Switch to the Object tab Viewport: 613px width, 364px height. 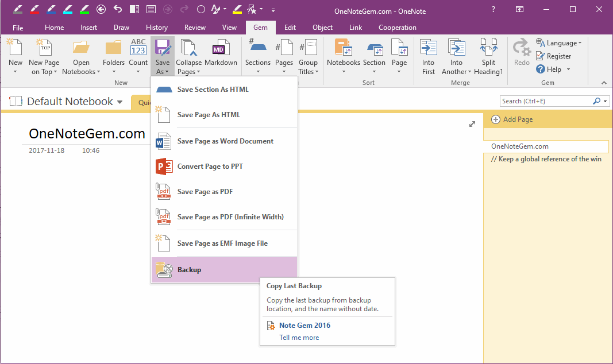pos(322,28)
